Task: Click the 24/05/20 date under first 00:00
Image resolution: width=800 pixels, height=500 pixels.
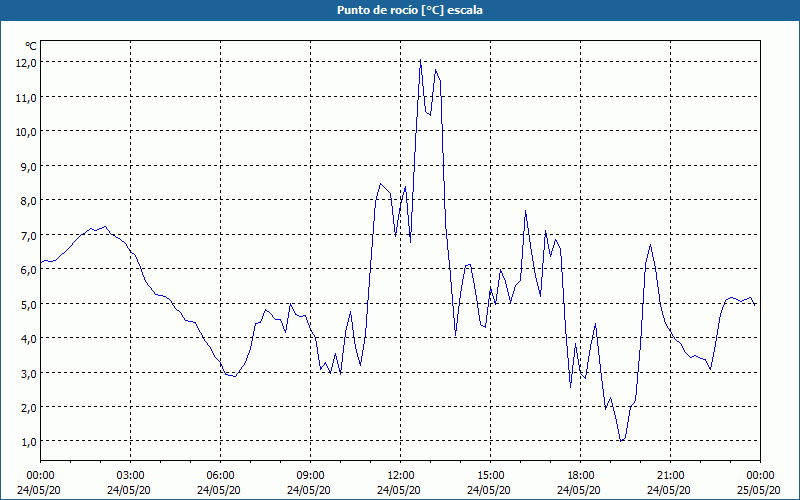Action: click(x=39, y=490)
